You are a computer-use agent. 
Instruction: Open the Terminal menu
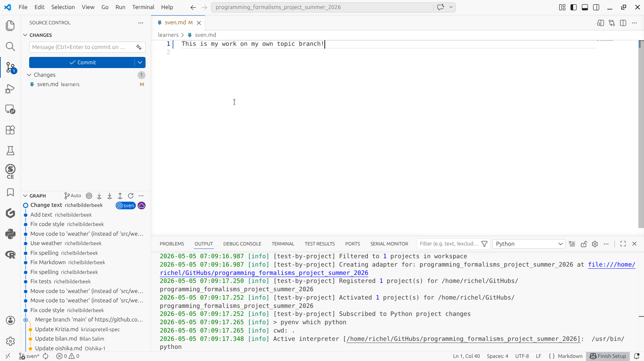143,7
